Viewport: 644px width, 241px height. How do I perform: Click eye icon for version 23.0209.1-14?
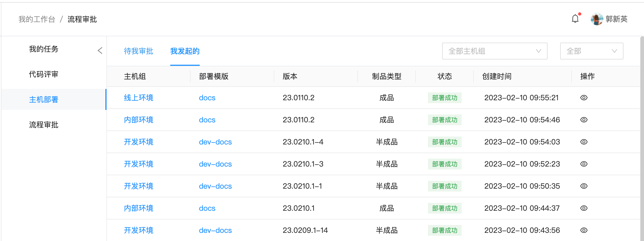[584, 230]
